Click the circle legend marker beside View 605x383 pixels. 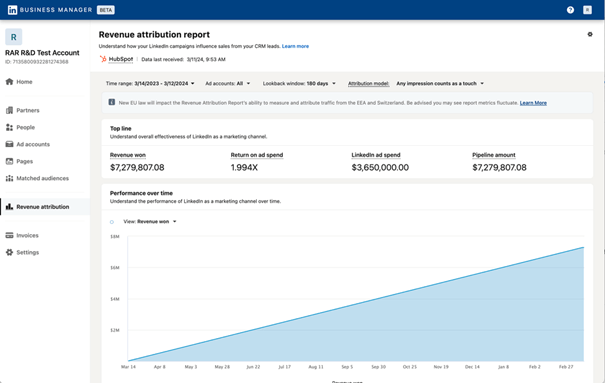112,222
